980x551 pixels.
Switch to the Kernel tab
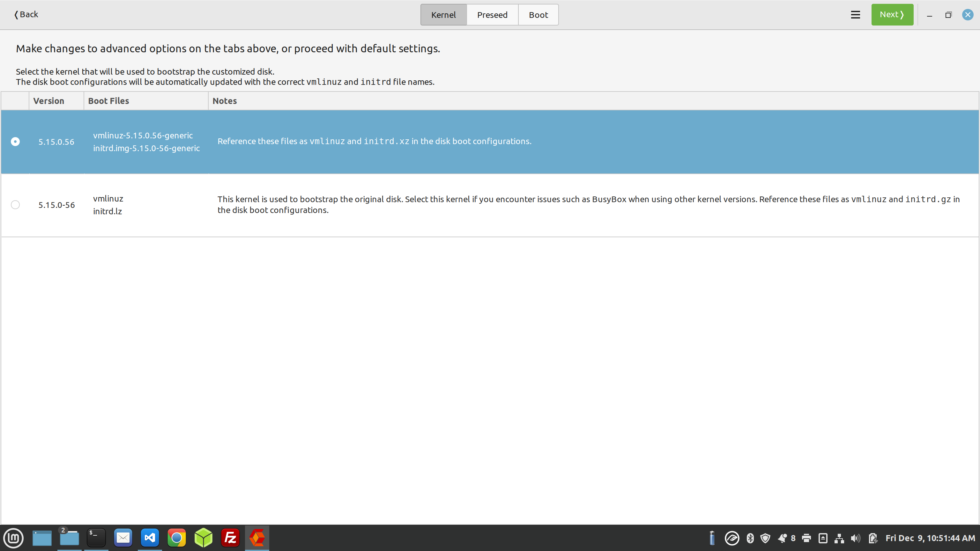pos(443,14)
